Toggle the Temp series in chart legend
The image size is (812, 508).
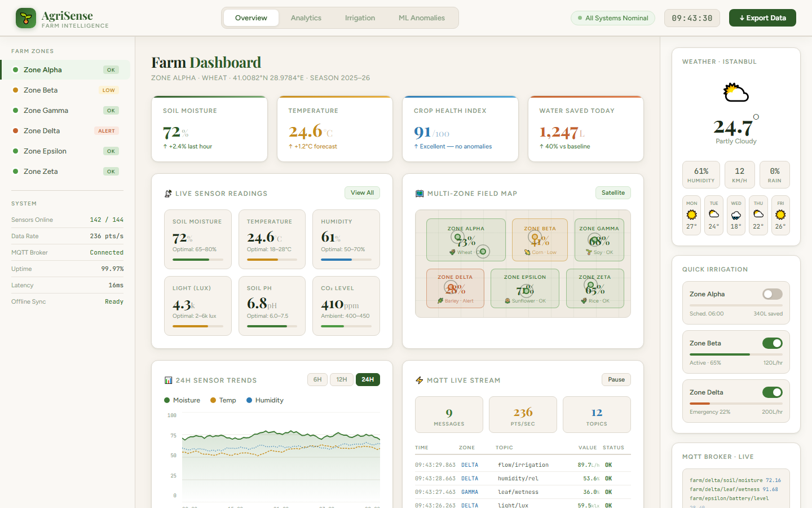coord(223,400)
